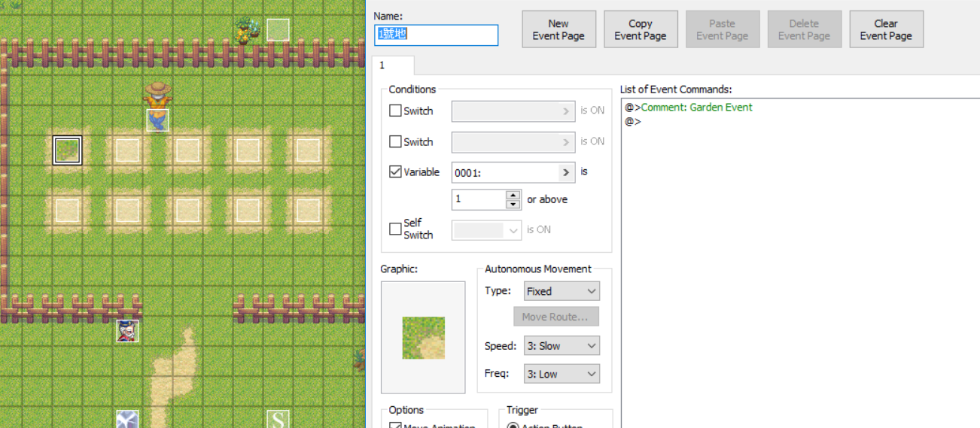The image size is (980, 428).
Task: Click the variable value number field
Action: click(479, 199)
